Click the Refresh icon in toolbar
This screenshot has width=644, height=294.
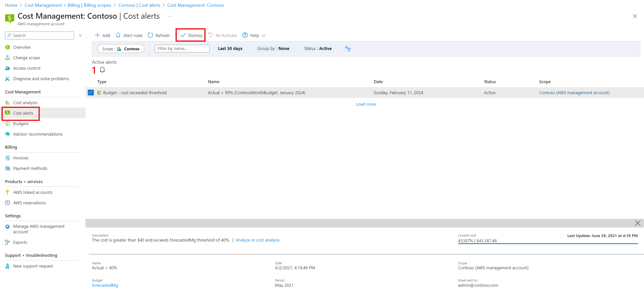[150, 35]
